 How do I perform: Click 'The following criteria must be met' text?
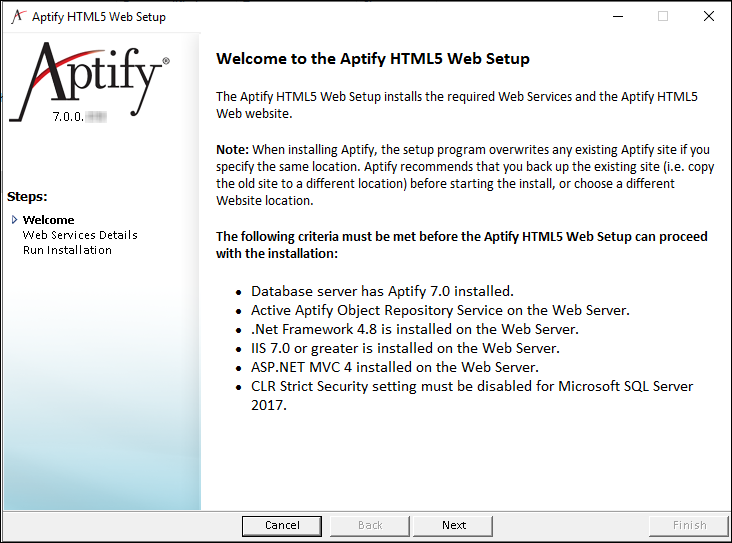[461, 245]
